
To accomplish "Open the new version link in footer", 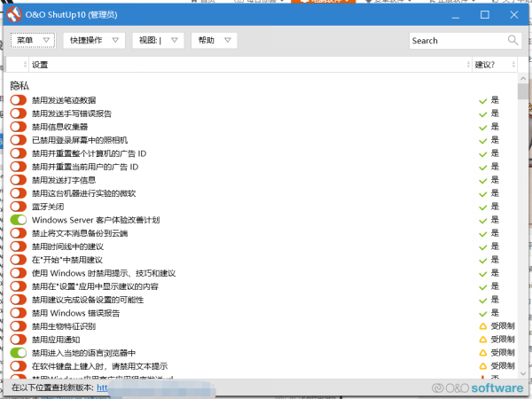I will (x=102, y=387).
